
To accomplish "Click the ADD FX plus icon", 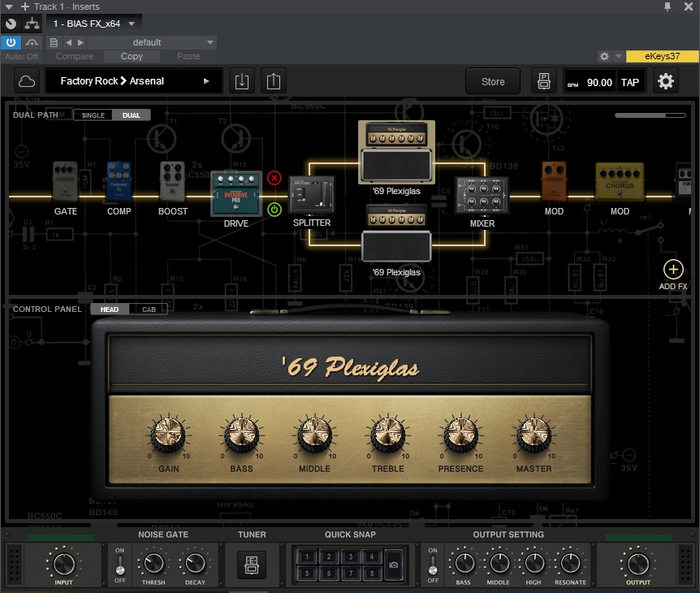I will (x=673, y=269).
